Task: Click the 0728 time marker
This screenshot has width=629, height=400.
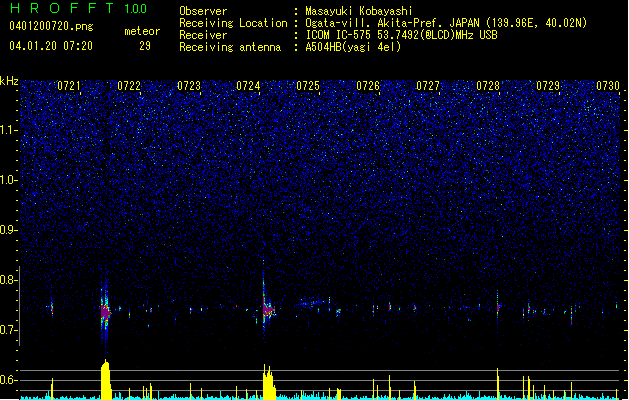Action: coord(488,86)
